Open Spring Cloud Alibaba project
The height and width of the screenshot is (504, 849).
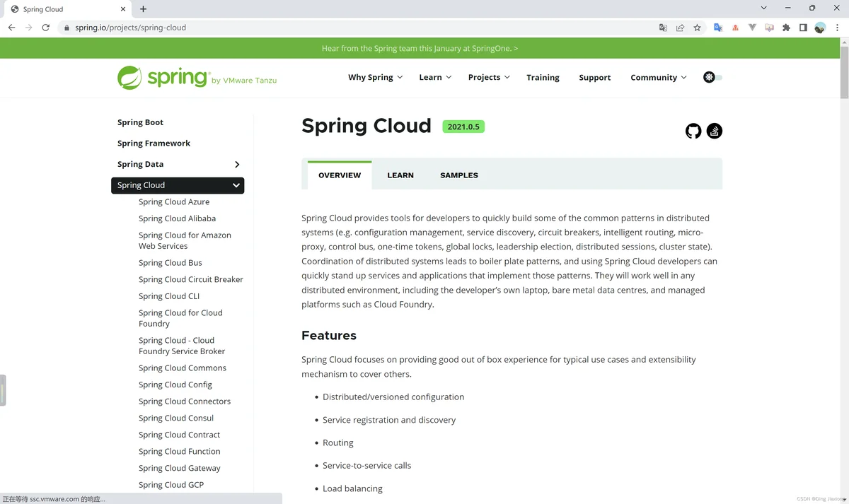tap(177, 218)
